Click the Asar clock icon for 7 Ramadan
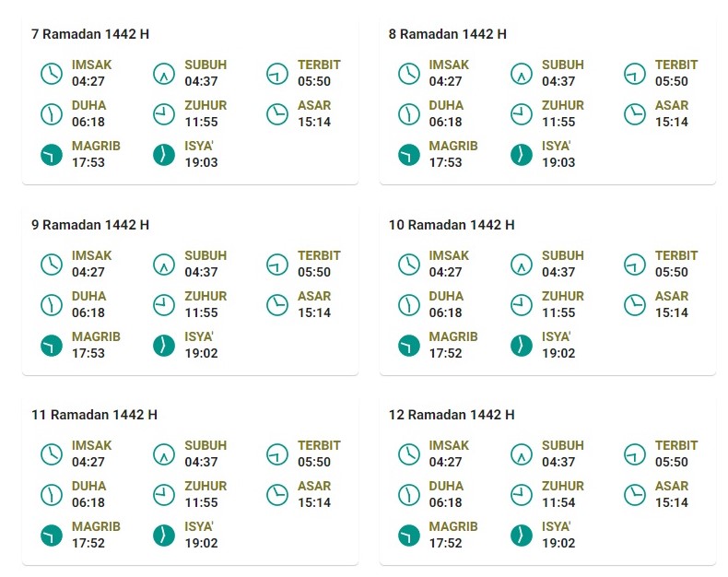 pos(277,114)
